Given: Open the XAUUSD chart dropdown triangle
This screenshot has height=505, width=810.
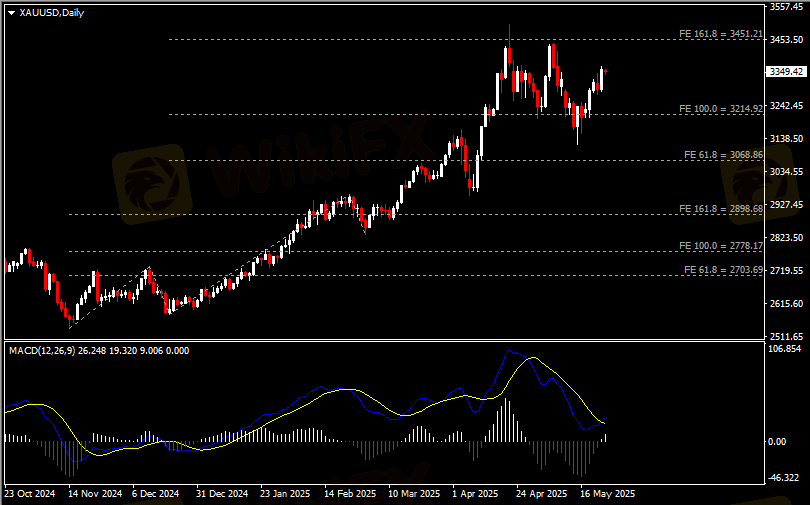Looking at the screenshot, I should 11,13.
